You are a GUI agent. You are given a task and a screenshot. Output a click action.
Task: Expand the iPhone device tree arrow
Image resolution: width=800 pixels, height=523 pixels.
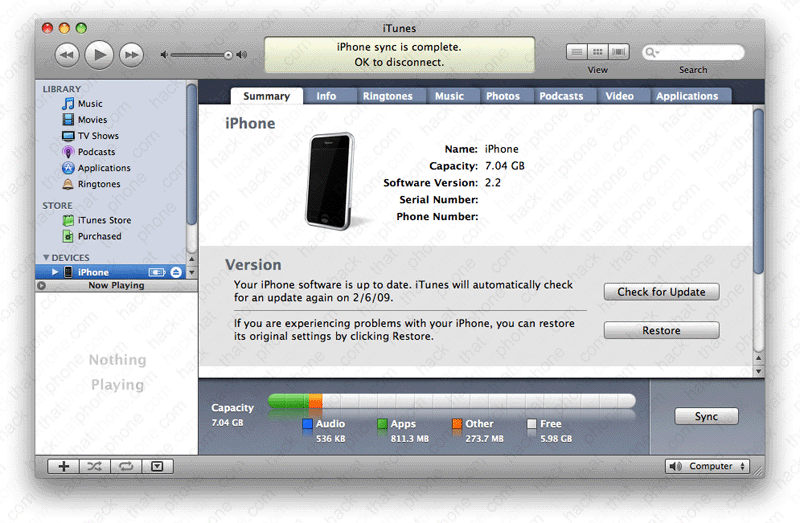[x=55, y=272]
